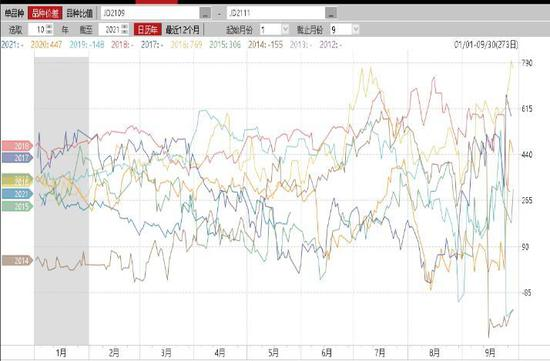
Task: Click the 2月 axis label
Action: pyautogui.click(x=114, y=352)
